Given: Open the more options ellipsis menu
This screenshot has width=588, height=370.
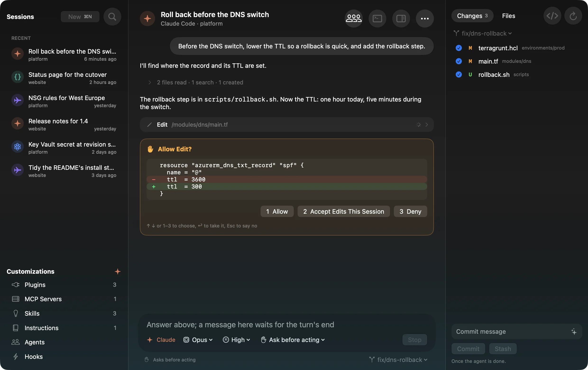Looking at the screenshot, I should 424,18.
